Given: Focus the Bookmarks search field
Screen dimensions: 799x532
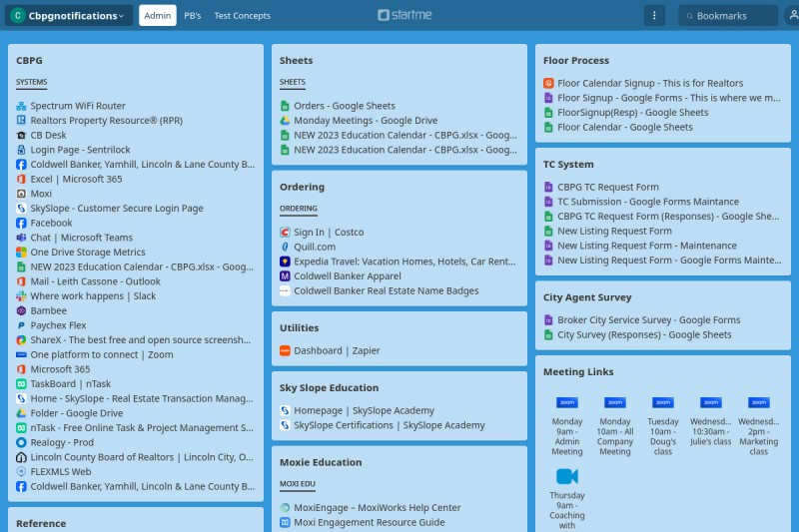Looking at the screenshot, I should [x=728, y=16].
